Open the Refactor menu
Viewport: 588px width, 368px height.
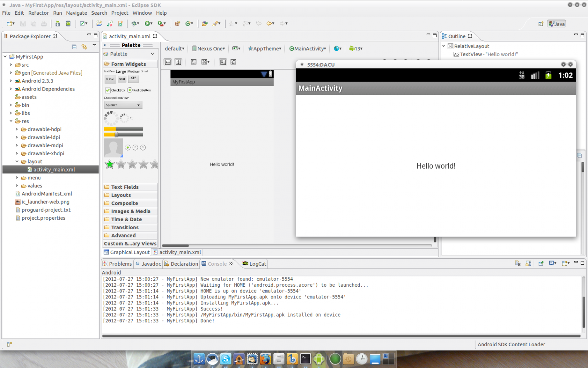38,13
